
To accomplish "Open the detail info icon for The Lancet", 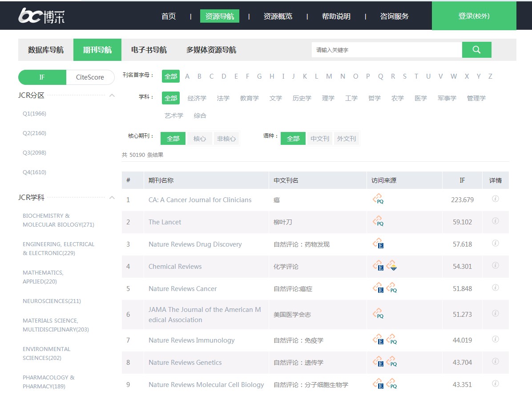I will pos(495,221).
